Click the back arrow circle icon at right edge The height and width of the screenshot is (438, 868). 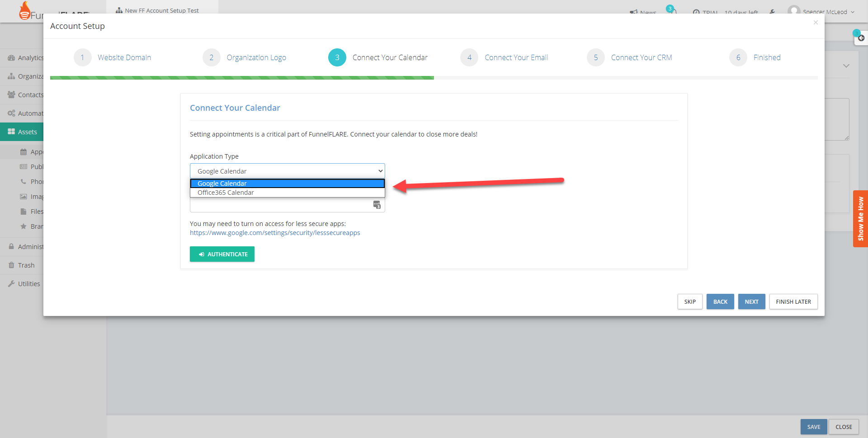[x=861, y=38]
